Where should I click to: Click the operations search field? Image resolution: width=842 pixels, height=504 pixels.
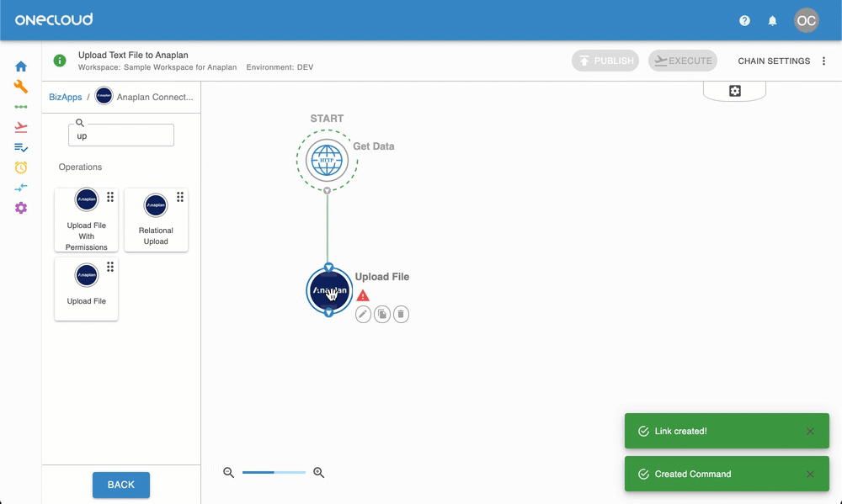click(121, 135)
